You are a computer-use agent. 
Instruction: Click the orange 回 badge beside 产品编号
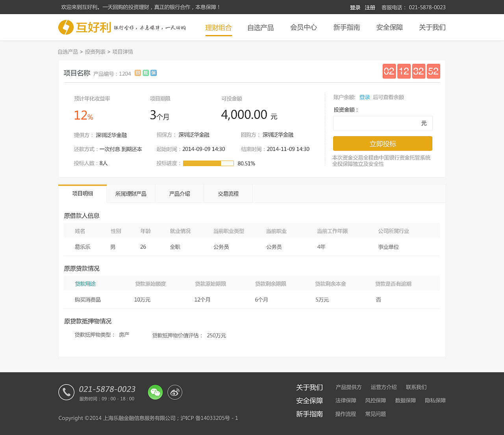tap(137, 73)
